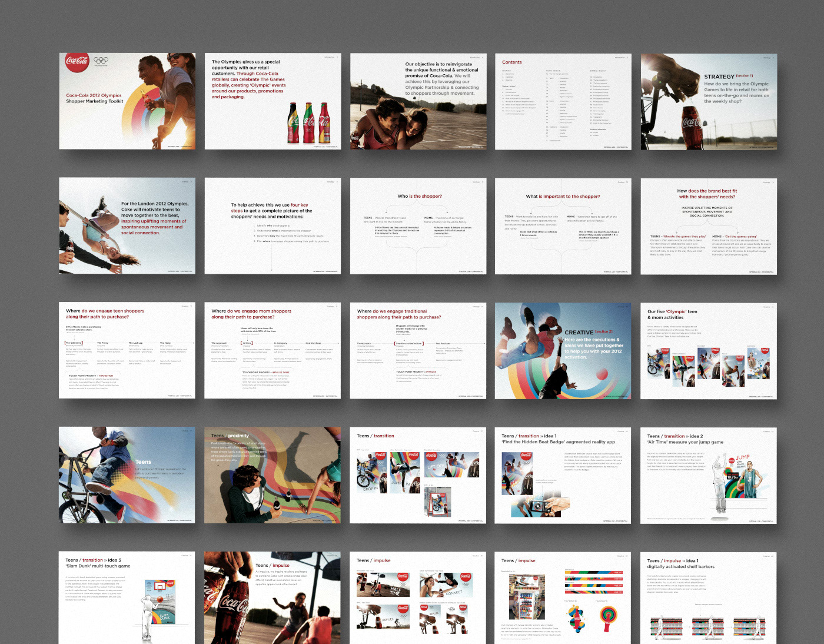Open 'Where do we engage teen shoppers' slide
The height and width of the screenshot is (644, 824).
[127, 351]
